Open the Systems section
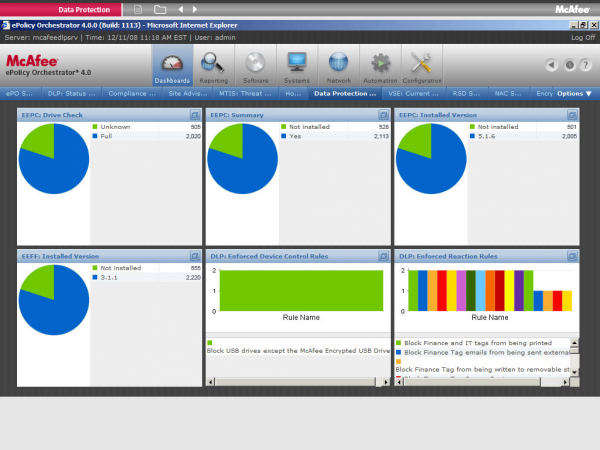This screenshot has width=600, height=450. click(297, 65)
